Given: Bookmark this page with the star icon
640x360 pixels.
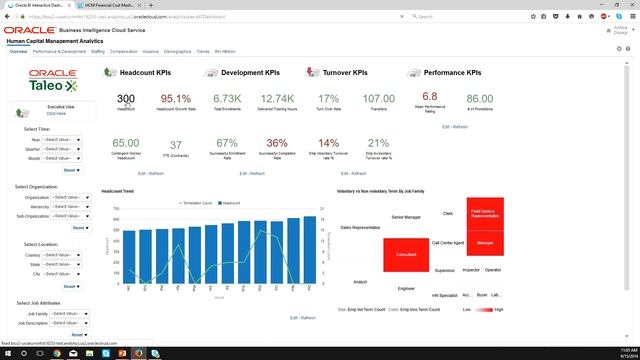Looking at the screenshot, I should [x=533, y=16].
